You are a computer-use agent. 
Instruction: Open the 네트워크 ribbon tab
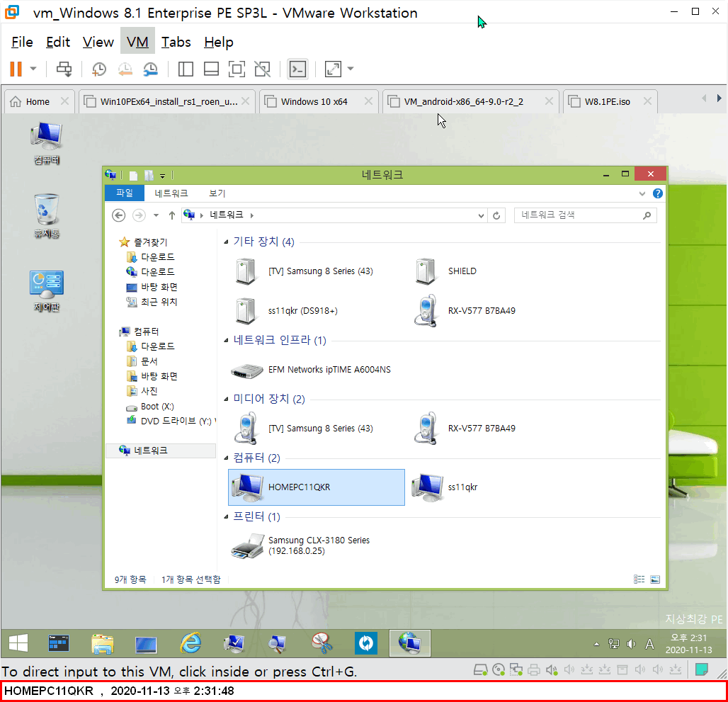[171, 193]
